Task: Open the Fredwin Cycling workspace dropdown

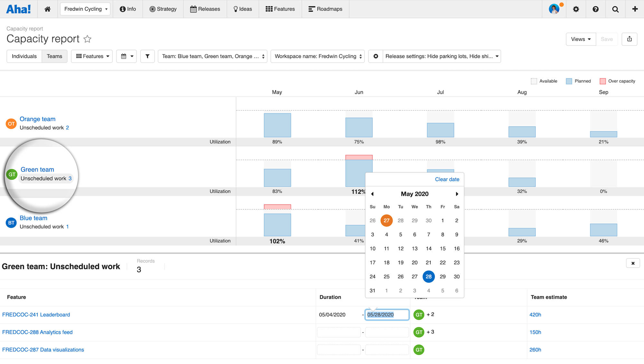Action: pos(85,9)
